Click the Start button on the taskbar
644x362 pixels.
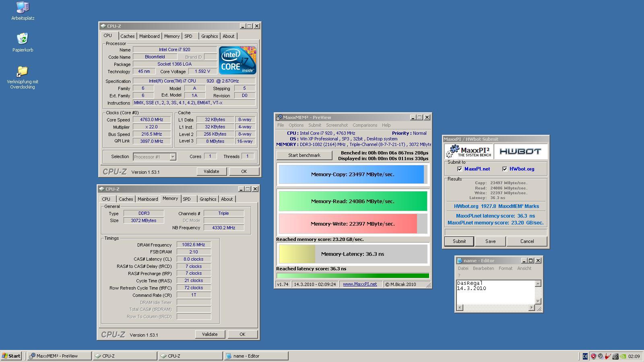(11, 356)
